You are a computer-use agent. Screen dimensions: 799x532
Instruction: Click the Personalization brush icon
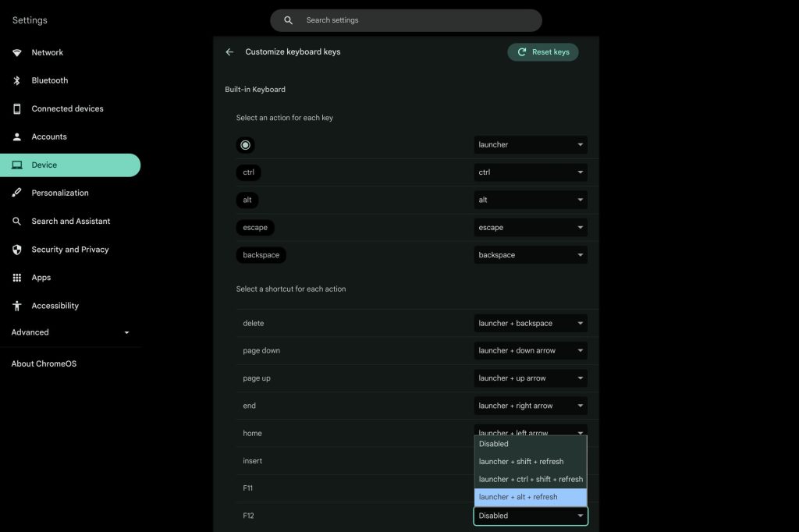point(17,193)
